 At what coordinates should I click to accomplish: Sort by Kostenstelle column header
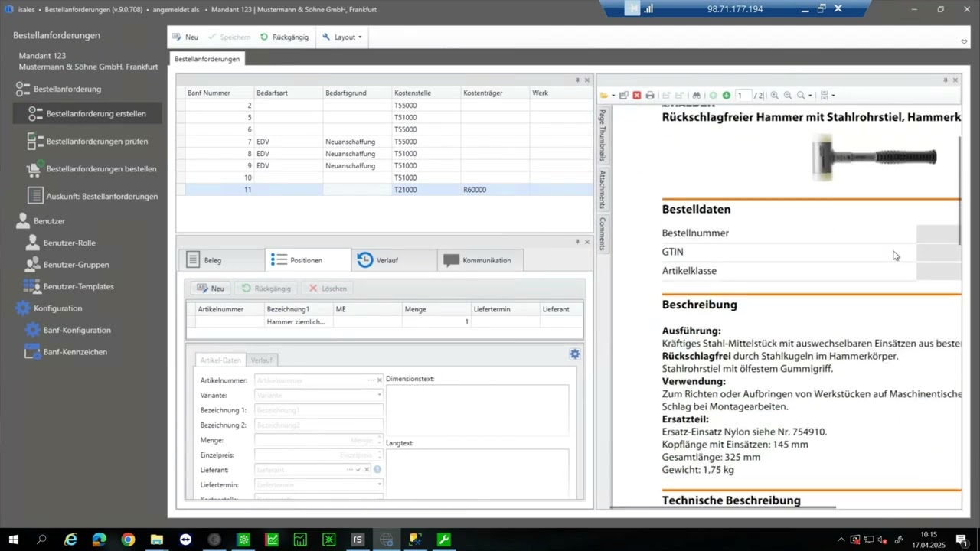tap(426, 93)
